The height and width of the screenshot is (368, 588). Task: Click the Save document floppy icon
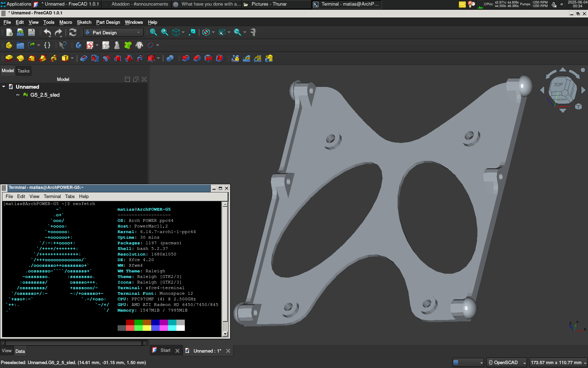31,33
